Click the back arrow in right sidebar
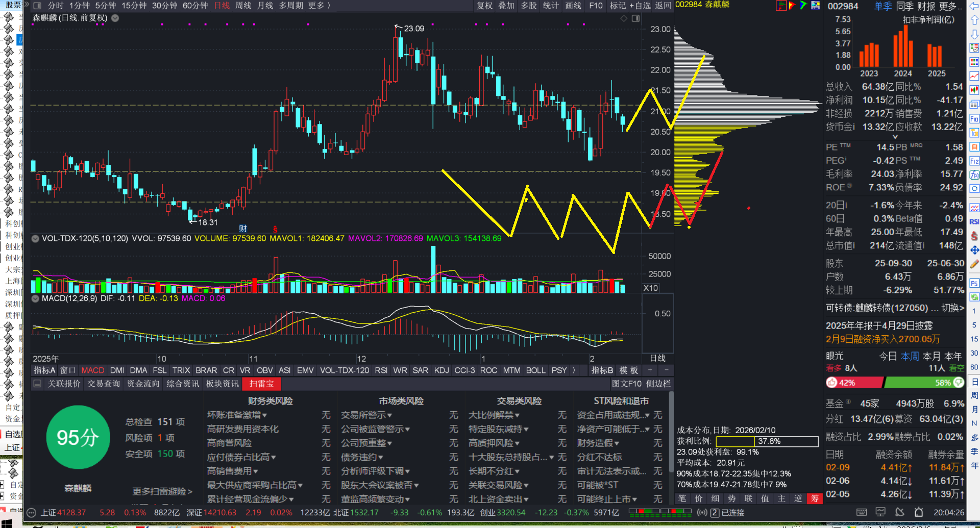This screenshot has width=980, height=528. (x=974, y=6)
